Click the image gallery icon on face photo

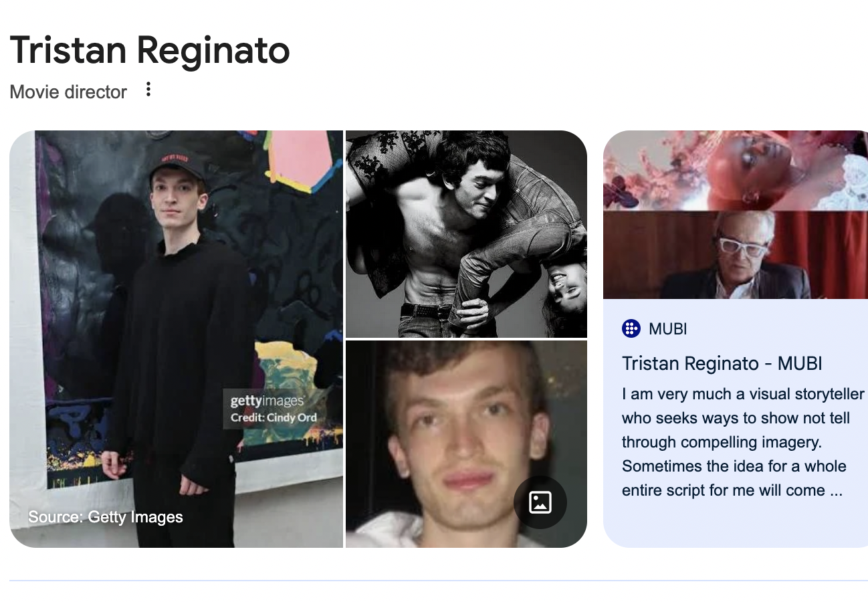[540, 502]
